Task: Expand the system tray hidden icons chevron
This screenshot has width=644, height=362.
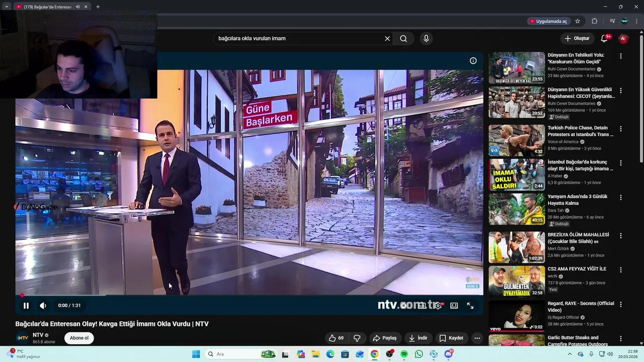Action: pos(570,354)
